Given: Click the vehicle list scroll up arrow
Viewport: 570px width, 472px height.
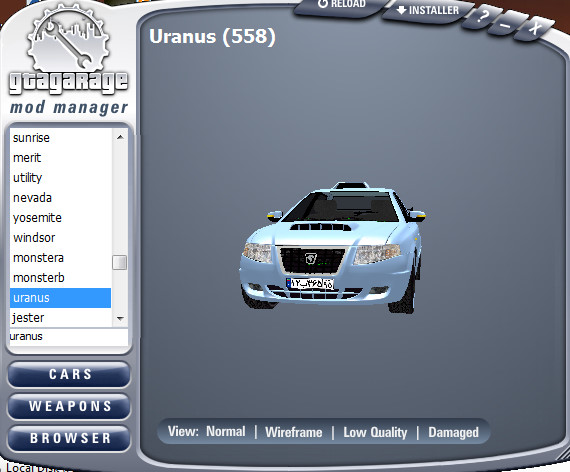Looking at the screenshot, I should tap(120, 137).
